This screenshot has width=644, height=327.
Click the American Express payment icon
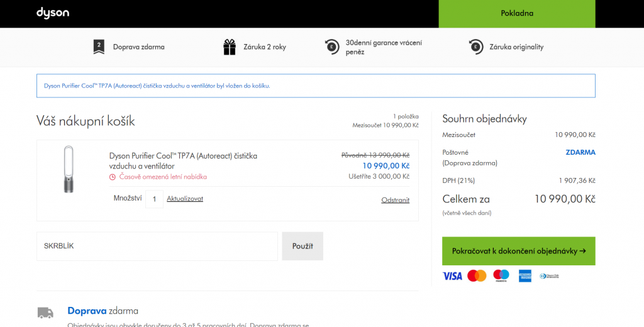coord(525,275)
